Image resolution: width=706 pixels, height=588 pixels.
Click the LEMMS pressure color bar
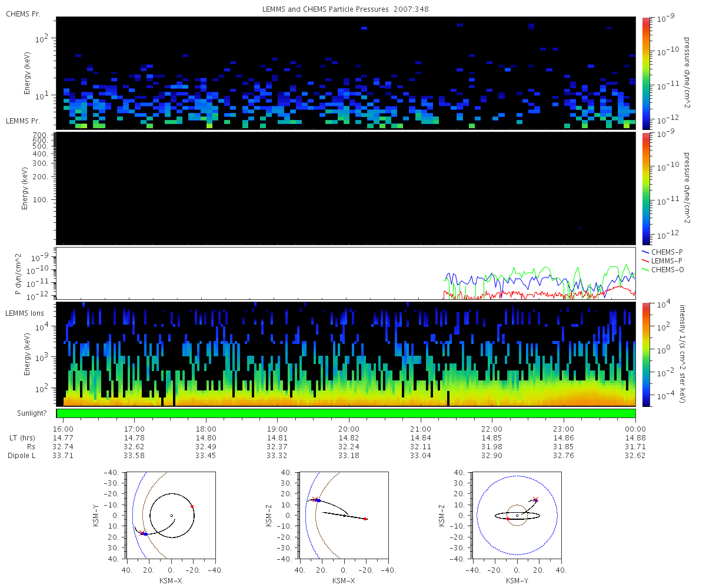point(646,188)
